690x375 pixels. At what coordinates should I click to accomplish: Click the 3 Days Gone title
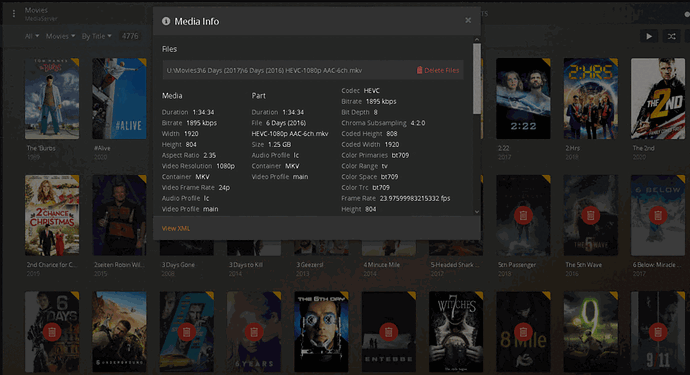point(178,265)
